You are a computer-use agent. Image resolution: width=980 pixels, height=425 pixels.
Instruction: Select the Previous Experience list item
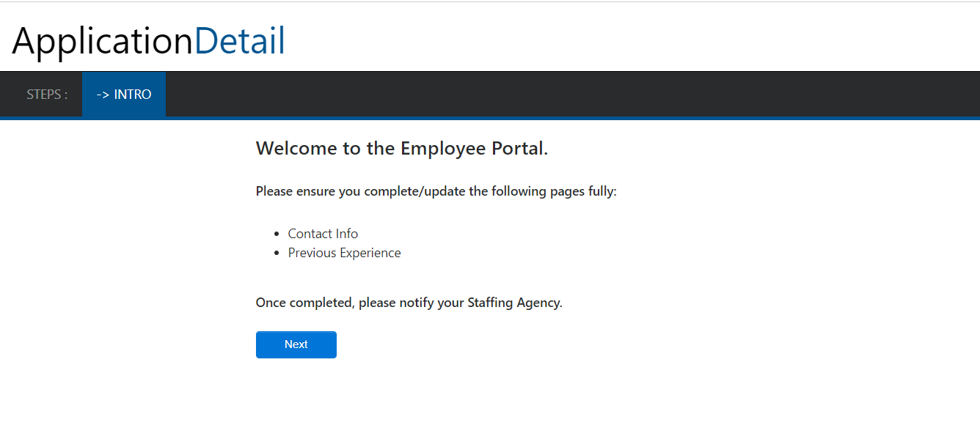344,253
